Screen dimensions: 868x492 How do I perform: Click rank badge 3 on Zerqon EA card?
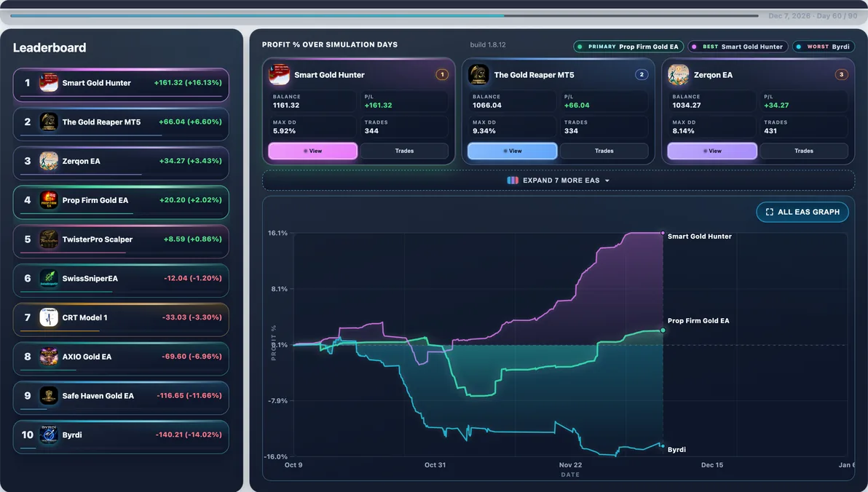842,74
